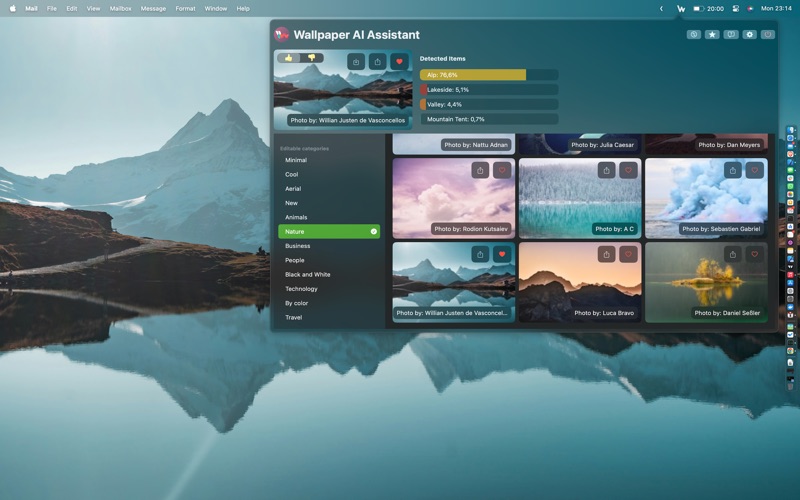Viewport: 800px width, 500px height.
Task: Share the Rodion Kutsaiev cloud wallpaper
Action: [x=480, y=170]
